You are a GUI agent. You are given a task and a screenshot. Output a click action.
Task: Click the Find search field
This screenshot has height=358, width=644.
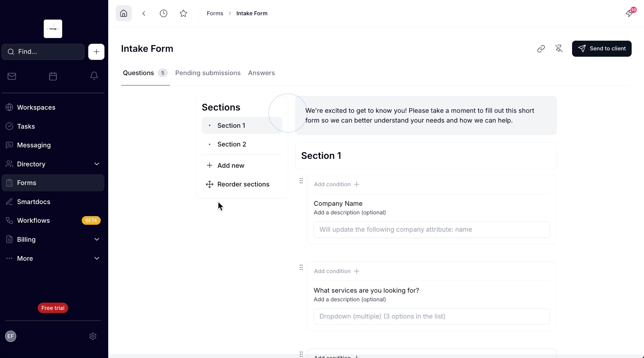pos(43,52)
